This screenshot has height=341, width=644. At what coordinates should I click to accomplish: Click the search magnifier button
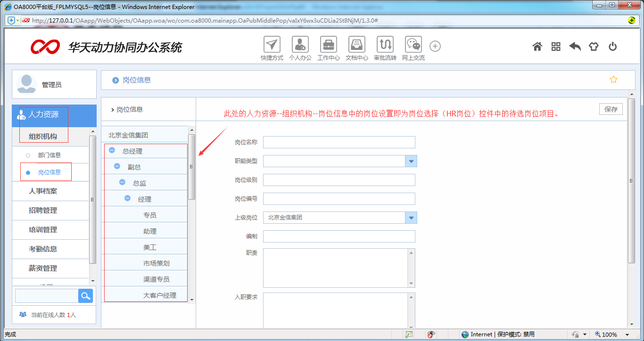[x=85, y=296]
